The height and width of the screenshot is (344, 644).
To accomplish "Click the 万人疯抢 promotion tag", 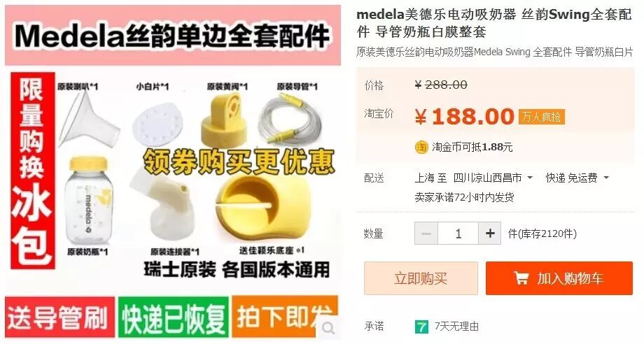I will click(541, 117).
